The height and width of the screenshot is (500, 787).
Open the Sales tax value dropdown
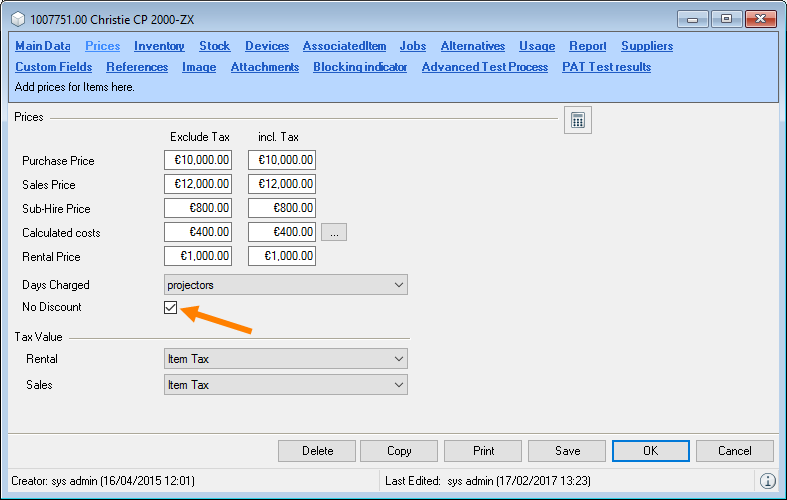click(x=285, y=385)
